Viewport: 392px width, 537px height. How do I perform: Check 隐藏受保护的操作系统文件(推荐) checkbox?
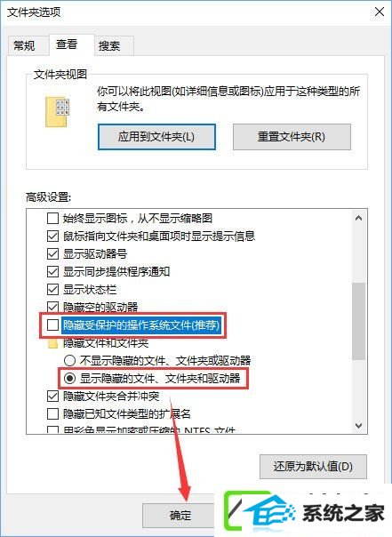pyautogui.click(x=52, y=325)
